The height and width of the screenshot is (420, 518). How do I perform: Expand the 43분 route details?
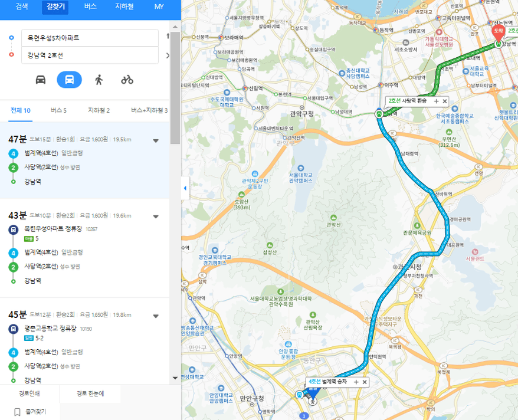click(x=156, y=216)
